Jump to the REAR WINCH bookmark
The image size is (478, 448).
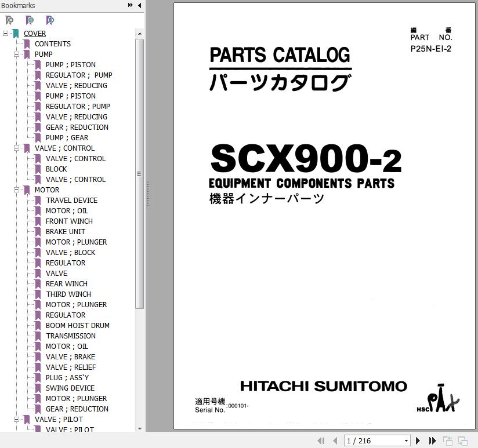coord(67,284)
